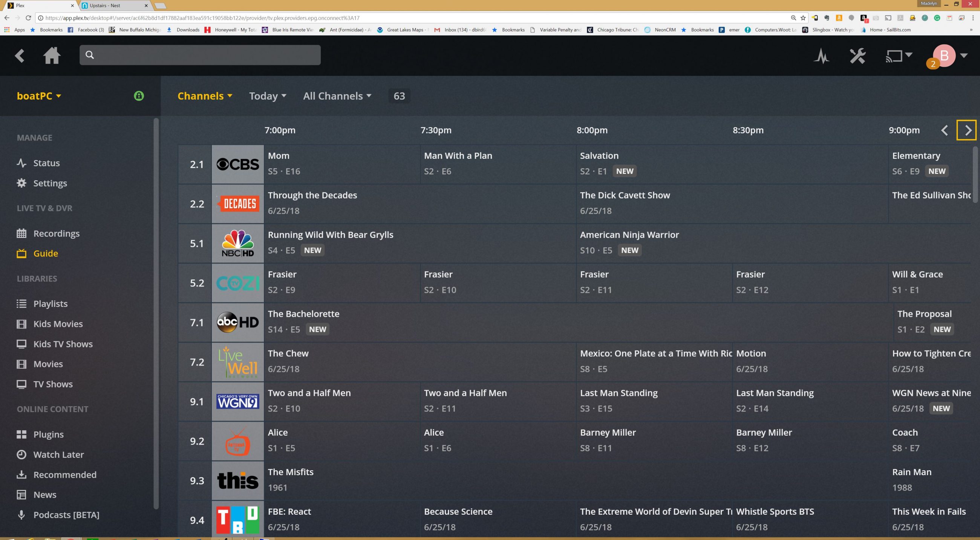Image resolution: width=980 pixels, height=540 pixels.
Task: Open The Bachelorette program
Action: pos(579,323)
